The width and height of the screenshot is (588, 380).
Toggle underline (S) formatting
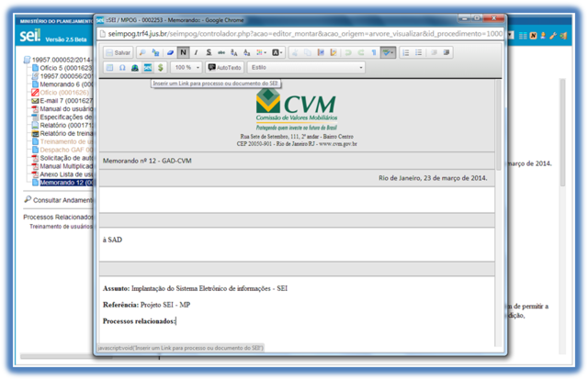(x=209, y=53)
